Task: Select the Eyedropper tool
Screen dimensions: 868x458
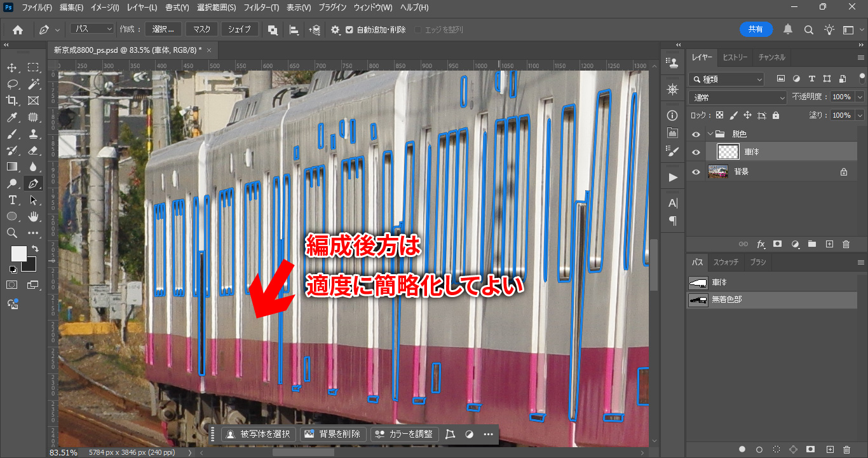Action: click(x=12, y=117)
